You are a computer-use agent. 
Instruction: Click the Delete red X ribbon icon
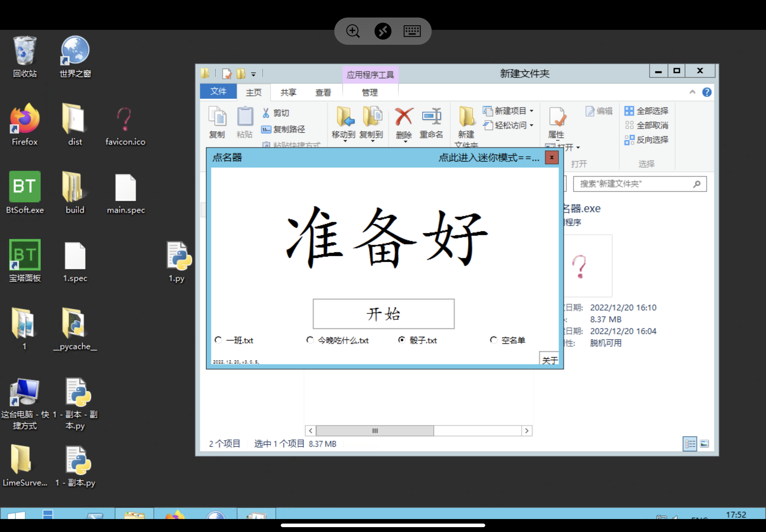pos(404,117)
